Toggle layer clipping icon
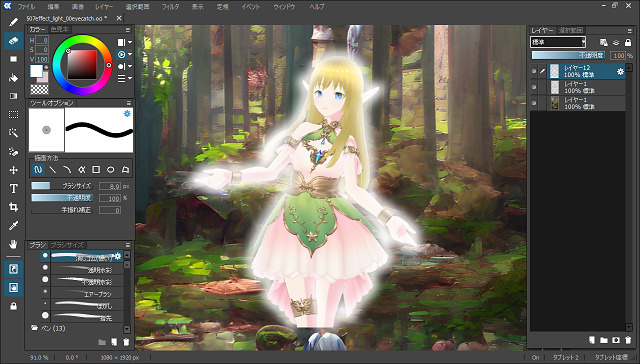640x364 pixels. click(x=616, y=42)
